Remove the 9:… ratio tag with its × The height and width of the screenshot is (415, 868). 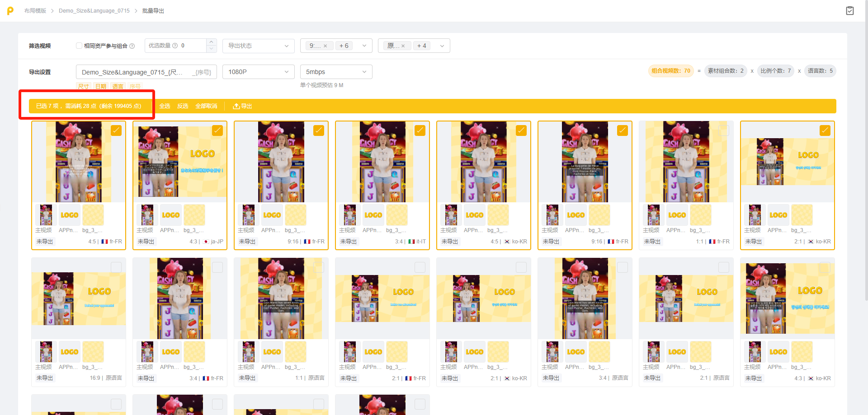coord(325,46)
